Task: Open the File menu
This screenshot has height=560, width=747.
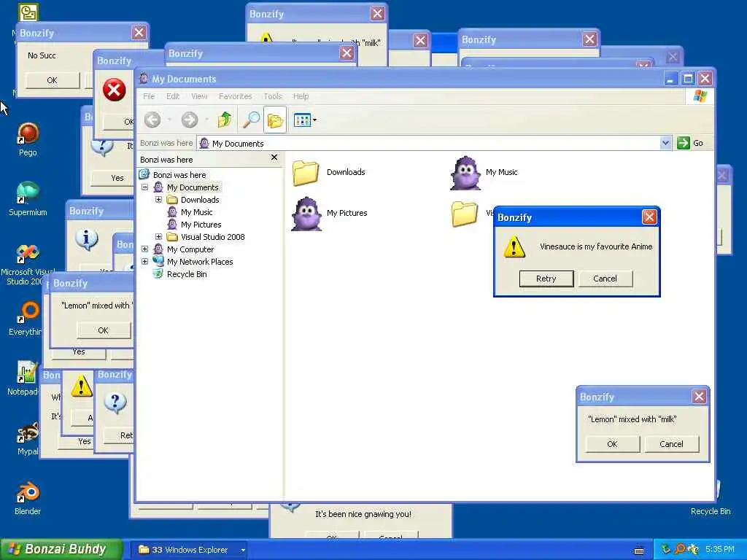Action: (x=149, y=96)
